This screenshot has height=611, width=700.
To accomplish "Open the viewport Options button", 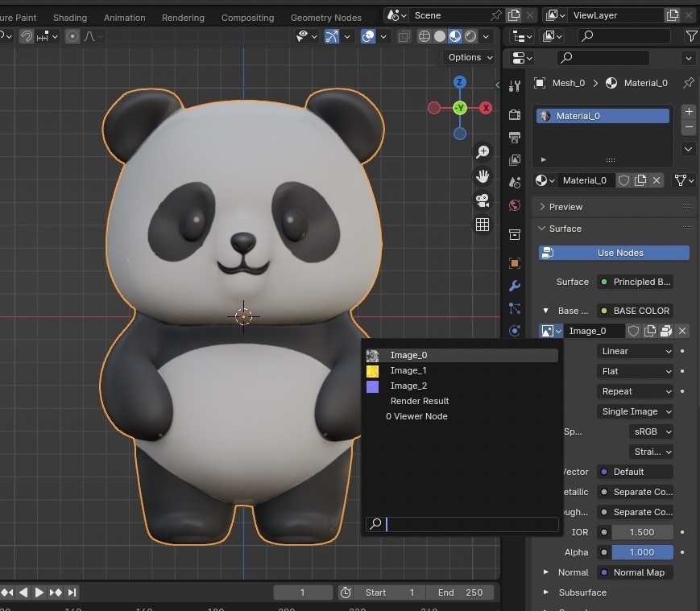I will (x=469, y=57).
